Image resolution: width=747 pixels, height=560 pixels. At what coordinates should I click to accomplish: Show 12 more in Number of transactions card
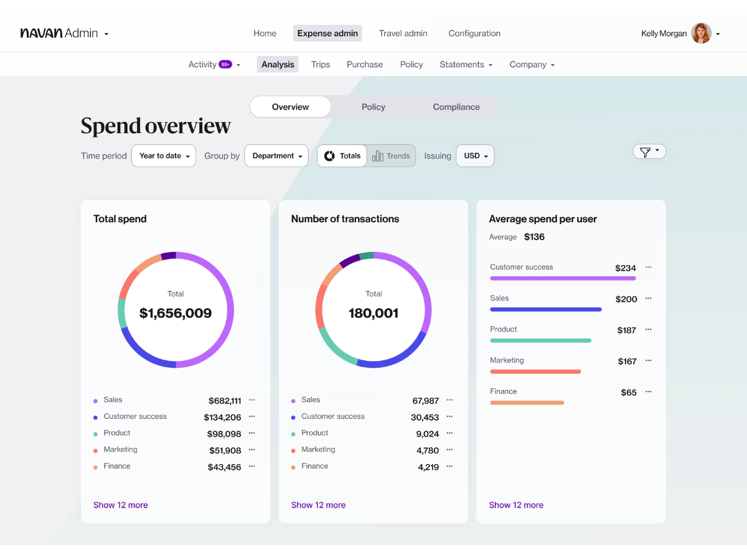(318, 505)
